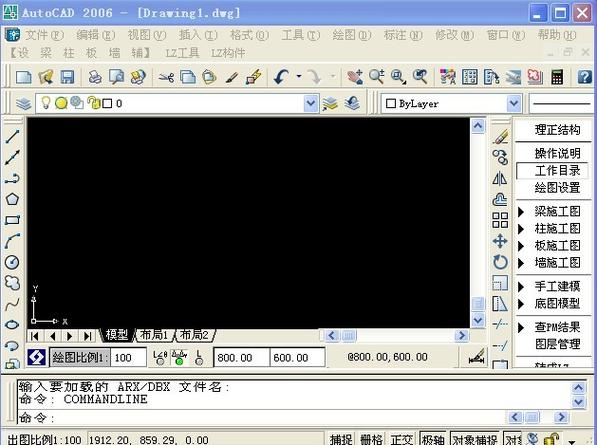Click the New drawing icon
Viewport: 597px width, 445px height.
[x=24, y=77]
